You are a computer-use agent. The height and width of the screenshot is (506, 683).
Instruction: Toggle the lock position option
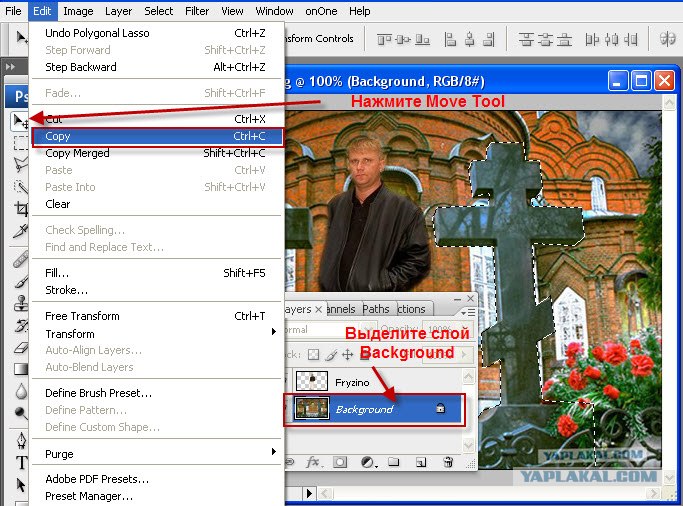point(347,355)
